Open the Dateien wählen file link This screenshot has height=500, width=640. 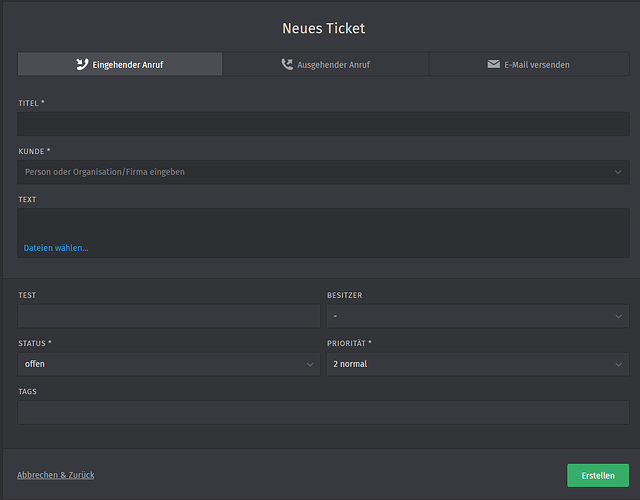tap(56, 248)
